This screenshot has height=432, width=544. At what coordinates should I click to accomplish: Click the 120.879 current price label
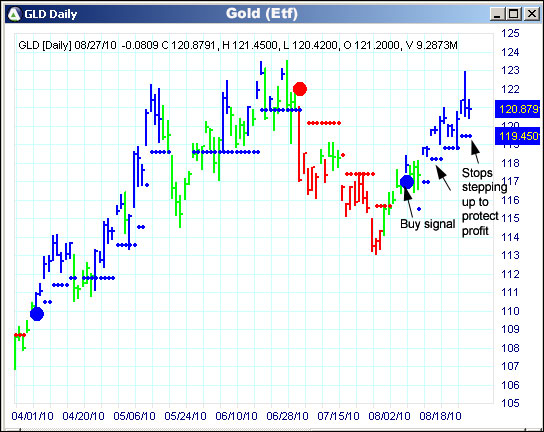517,109
